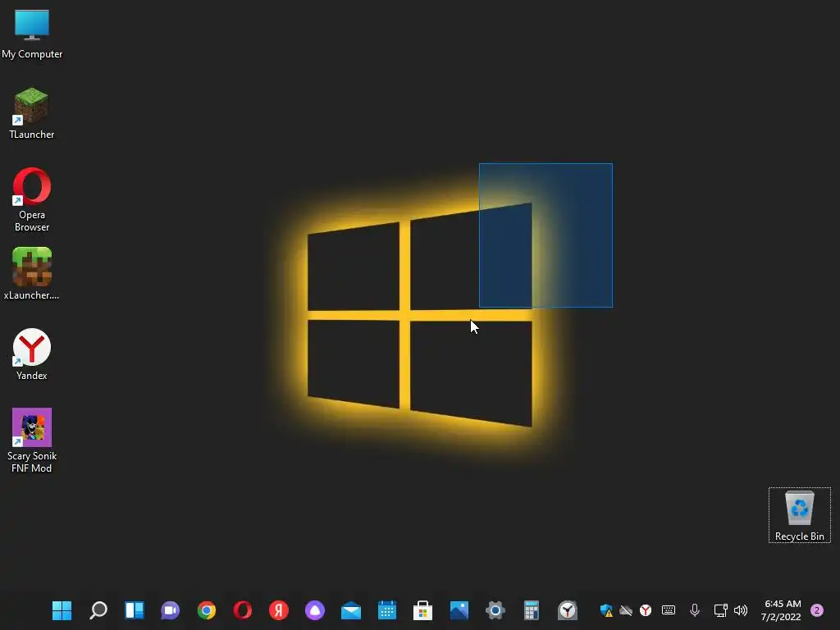Open network status tray icon
The image size is (840, 630).
(x=720, y=610)
